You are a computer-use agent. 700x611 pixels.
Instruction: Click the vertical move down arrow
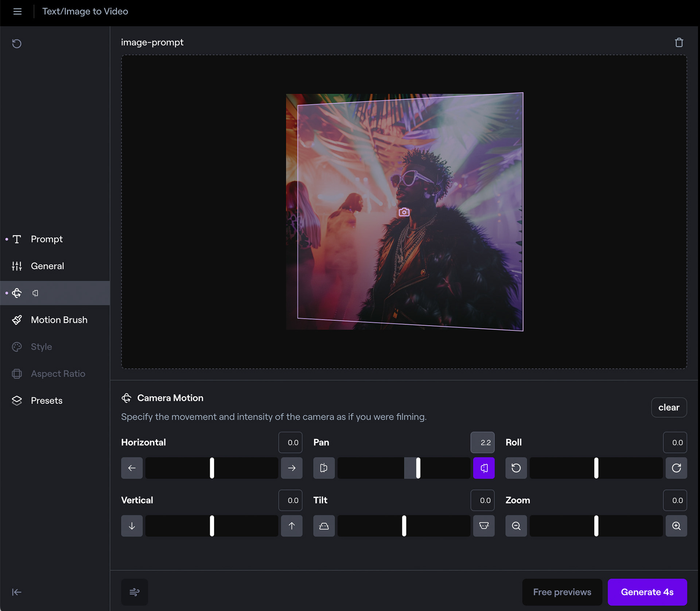(x=132, y=526)
